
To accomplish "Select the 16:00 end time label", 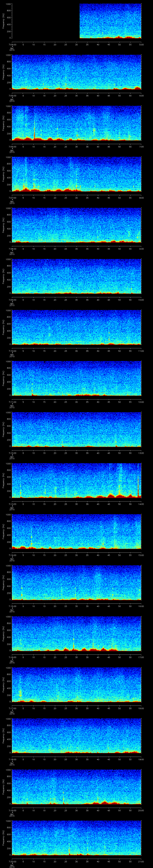I will click(141, 606).
